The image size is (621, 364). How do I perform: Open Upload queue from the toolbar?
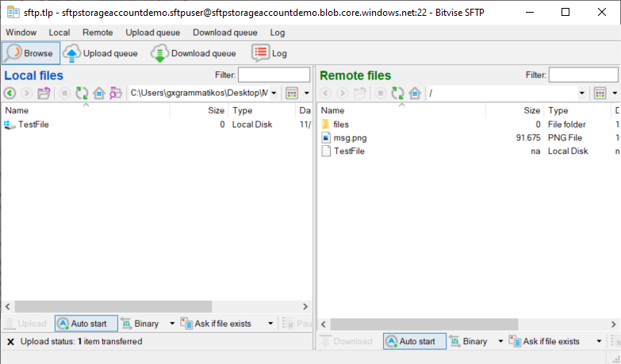click(x=100, y=53)
